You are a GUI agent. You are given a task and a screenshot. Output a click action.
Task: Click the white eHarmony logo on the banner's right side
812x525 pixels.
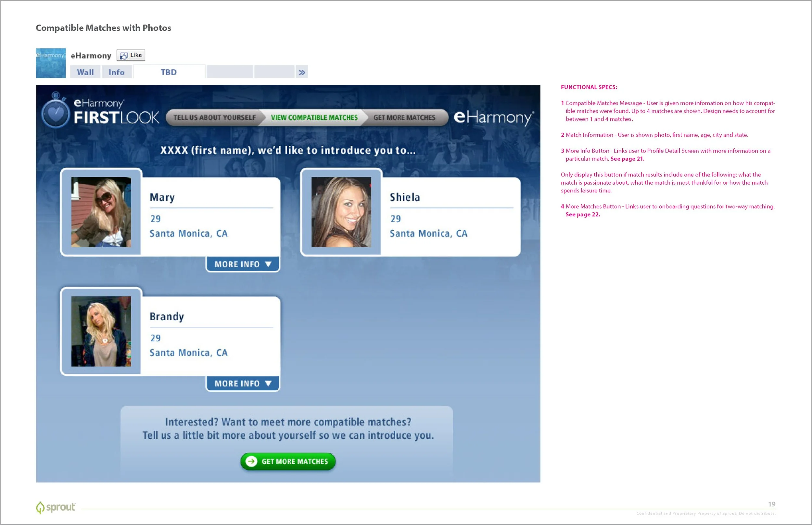[x=493, y=117]
